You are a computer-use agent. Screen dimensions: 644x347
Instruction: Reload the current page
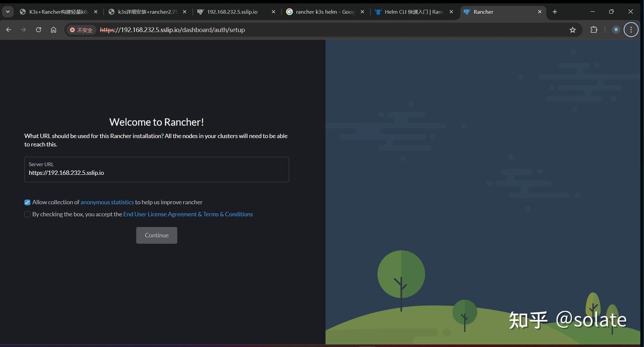pos(38,30)
